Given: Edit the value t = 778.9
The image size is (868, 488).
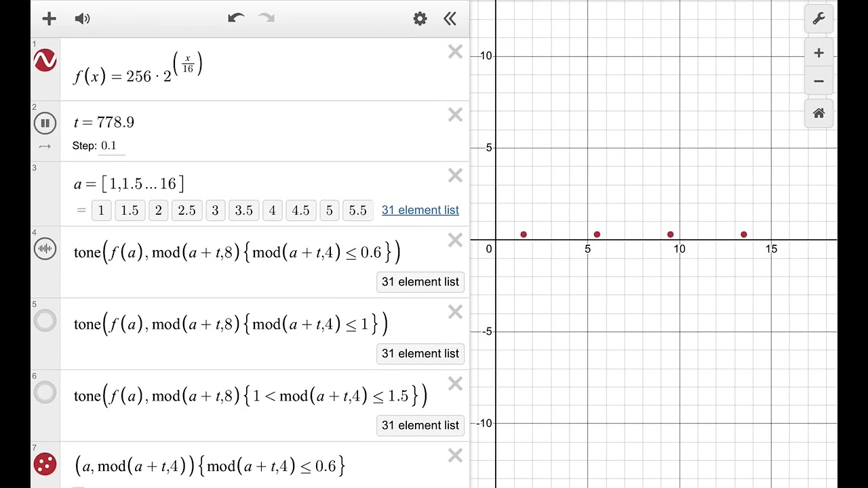Looking at the screenshot, I should pyautogui.click(x=104, y=123).
